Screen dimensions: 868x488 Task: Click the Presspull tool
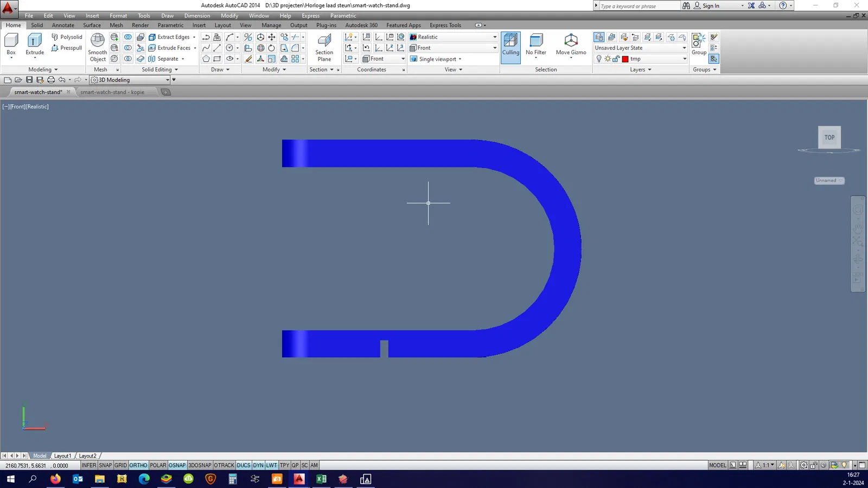[66, 48]
